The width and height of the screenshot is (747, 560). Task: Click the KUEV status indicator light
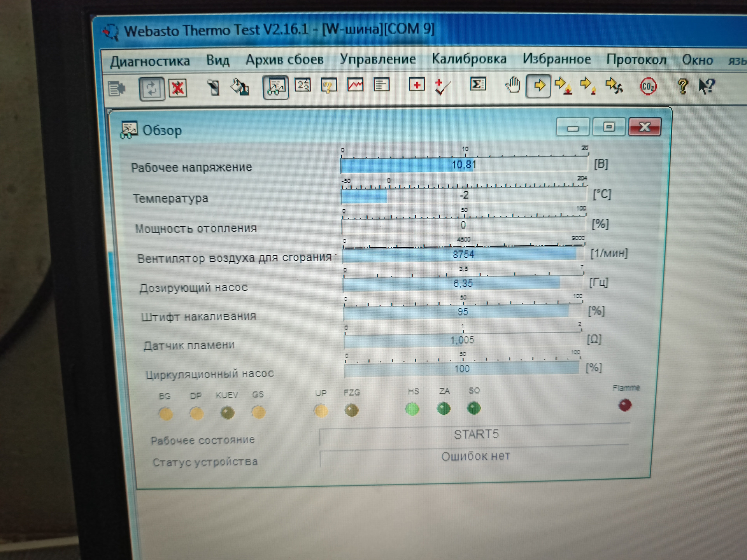point(228,412)
